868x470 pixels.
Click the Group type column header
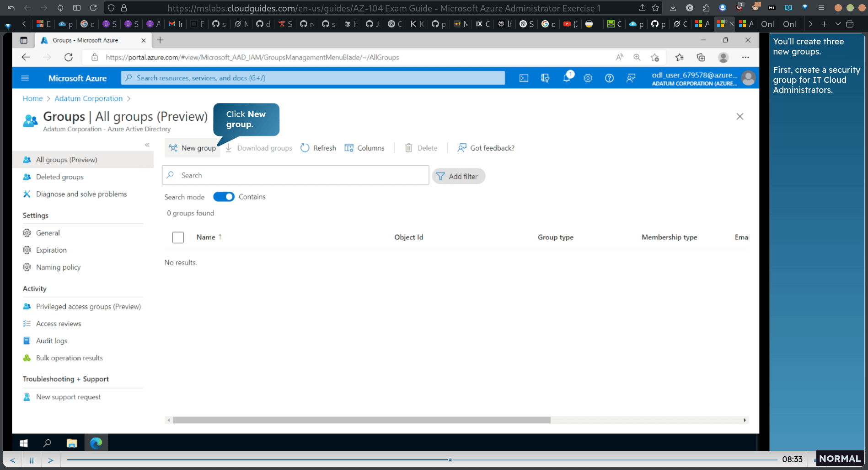tap(556, 237)
